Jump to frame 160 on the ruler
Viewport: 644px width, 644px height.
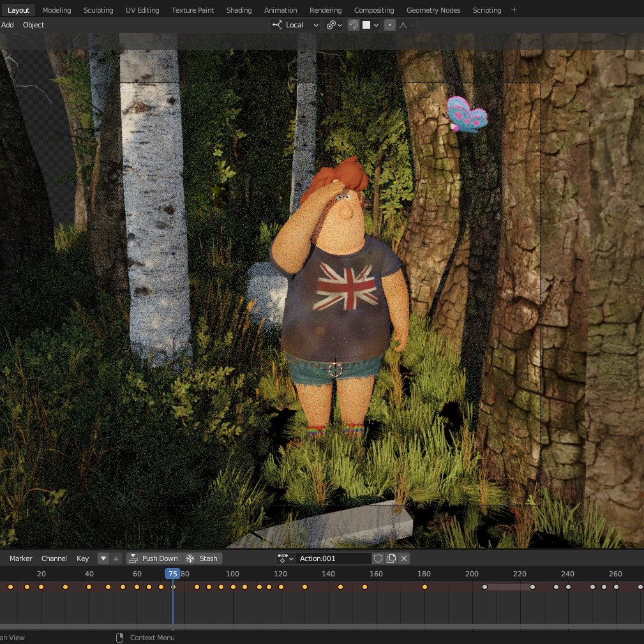pyautogui.click(x=376, y=574)
